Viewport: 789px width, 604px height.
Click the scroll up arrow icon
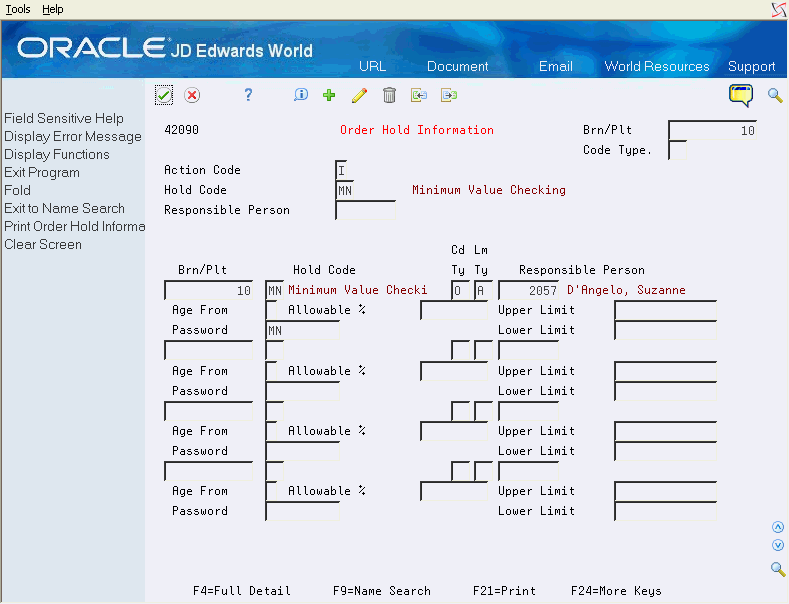click(x=778, y=527)
